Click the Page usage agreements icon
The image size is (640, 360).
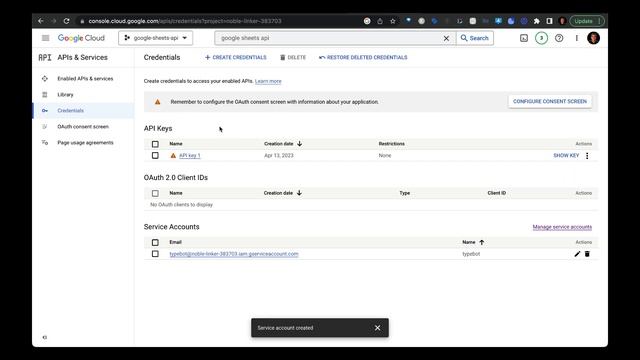[x=45, y=142]
